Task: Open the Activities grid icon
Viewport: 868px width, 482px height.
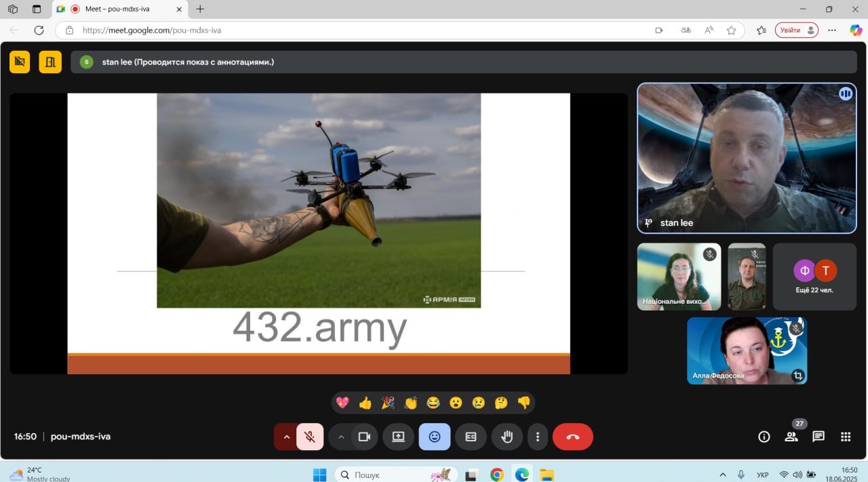Action: click(x=846, y=437)
